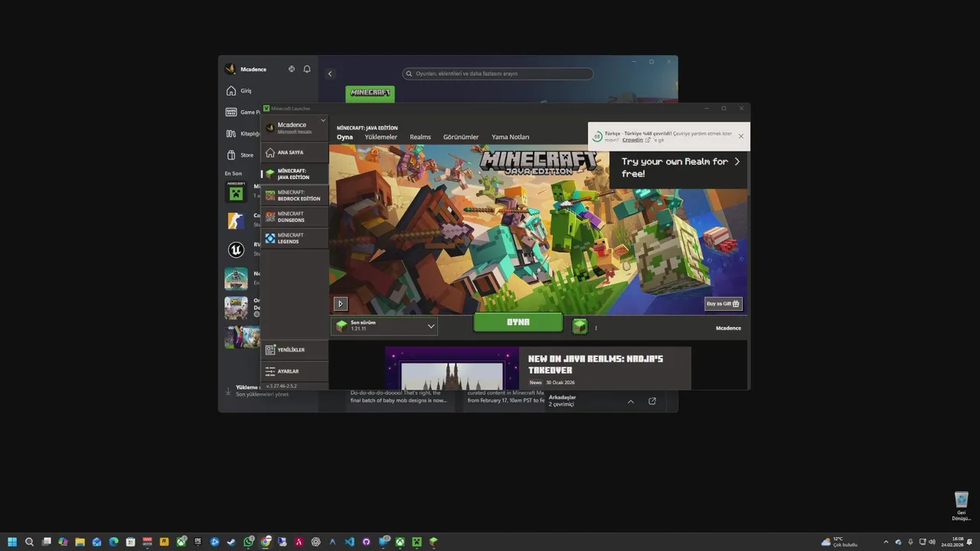
Task: Open Windows taskbar search
Action: [29, 542]
